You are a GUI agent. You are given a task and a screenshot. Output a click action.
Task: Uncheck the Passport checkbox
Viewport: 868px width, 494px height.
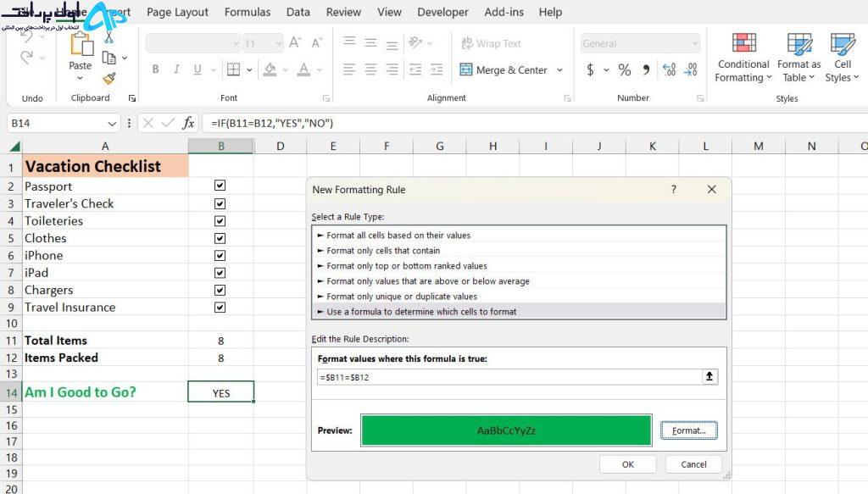click(220, 186)
